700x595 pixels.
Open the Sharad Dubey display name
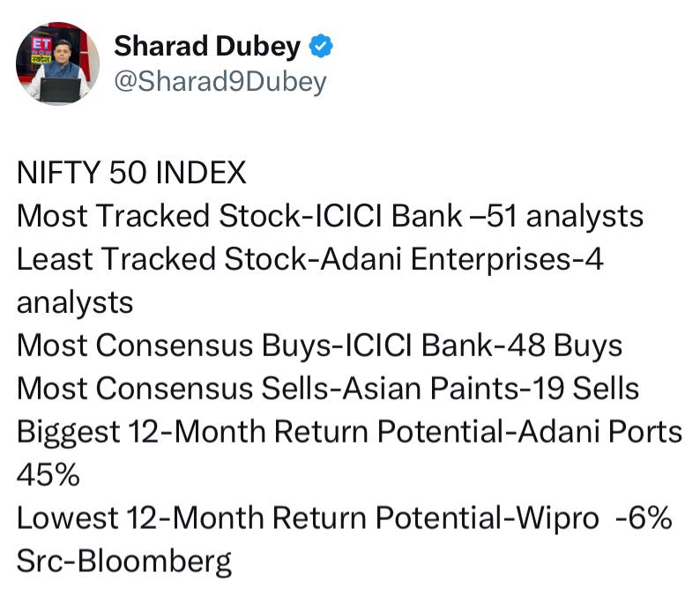click(207, 46)
